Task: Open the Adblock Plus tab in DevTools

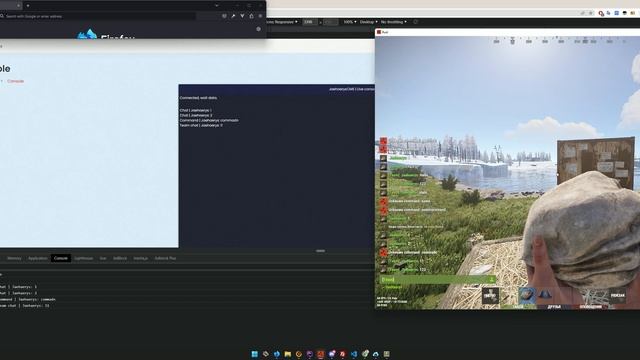Action: click(165, 258)
